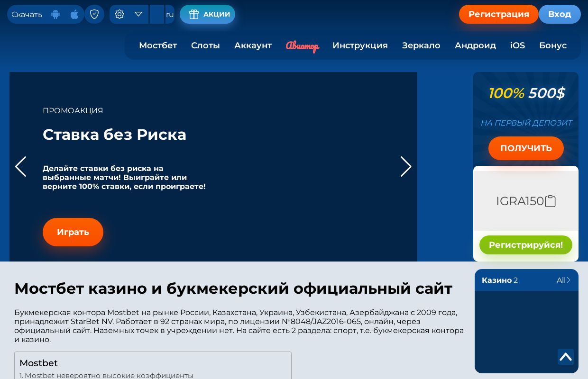Screen dimensions: 588x379
Task: Expand All games in Казино panel
Action: [x=563, y=280]
